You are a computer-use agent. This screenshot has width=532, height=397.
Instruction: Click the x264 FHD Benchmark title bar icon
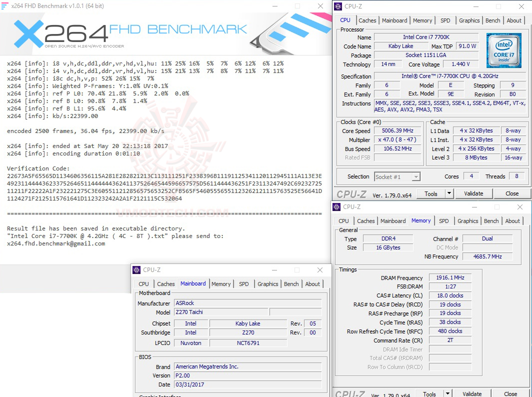(x=5, y=5)
